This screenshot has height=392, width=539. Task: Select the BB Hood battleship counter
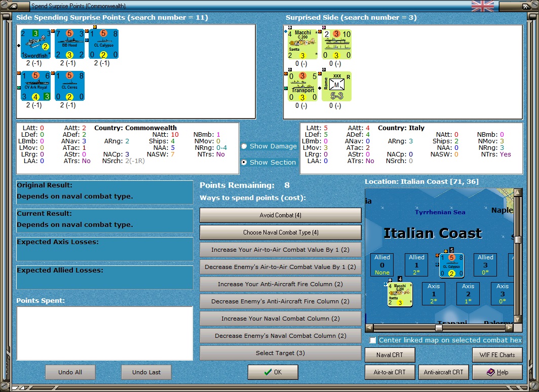click(x=69, y=44)
